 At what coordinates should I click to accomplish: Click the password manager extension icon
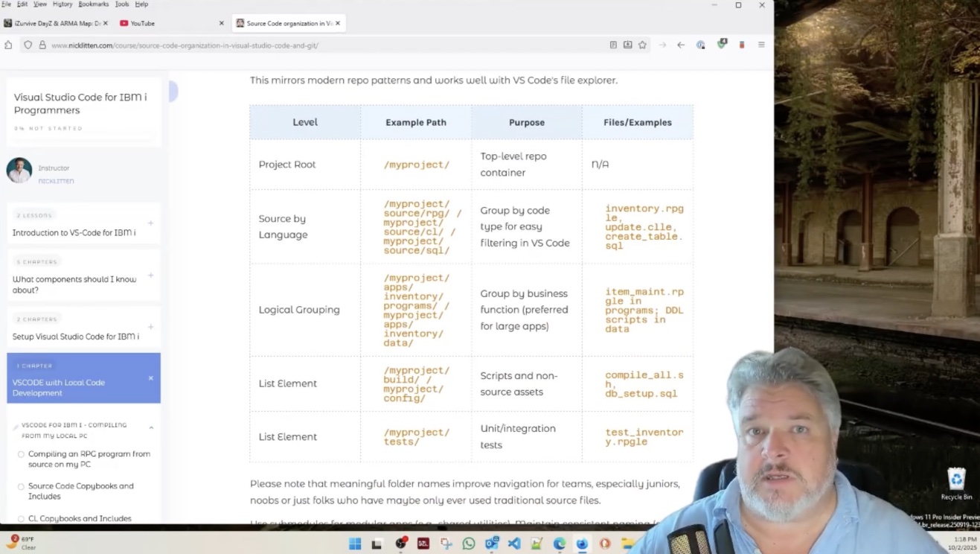[x=700, y=45]
